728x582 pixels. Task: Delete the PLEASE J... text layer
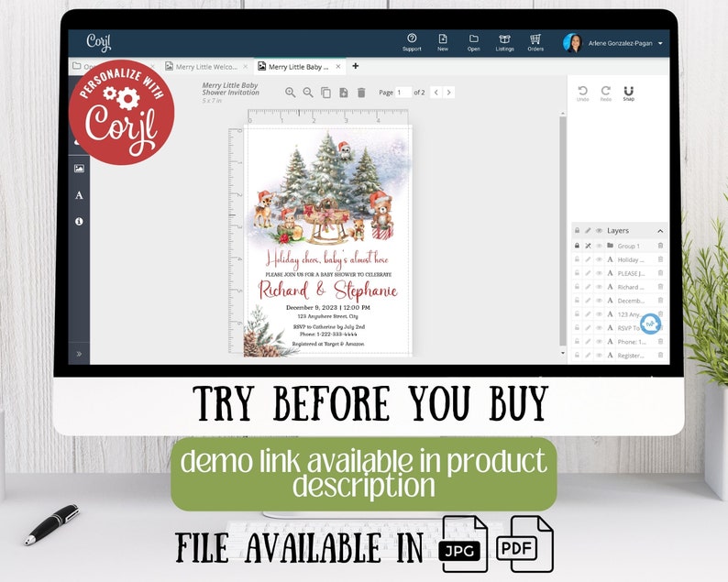660,273
